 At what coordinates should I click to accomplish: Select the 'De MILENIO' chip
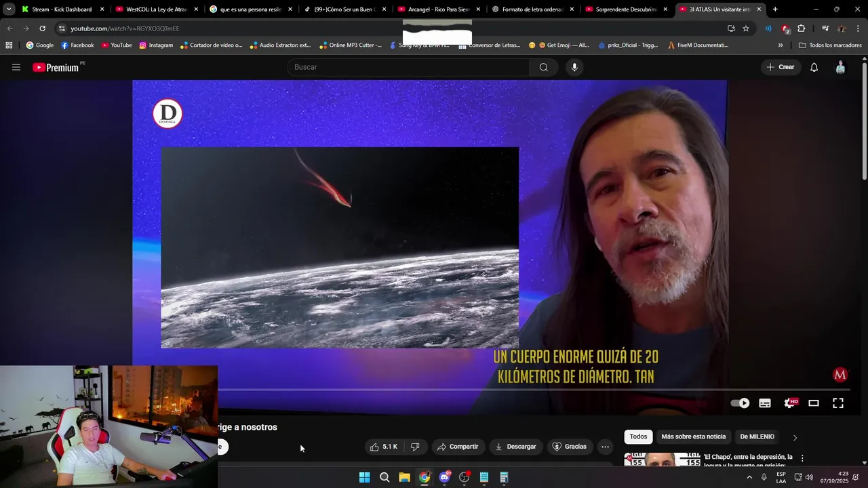point(757,436)
